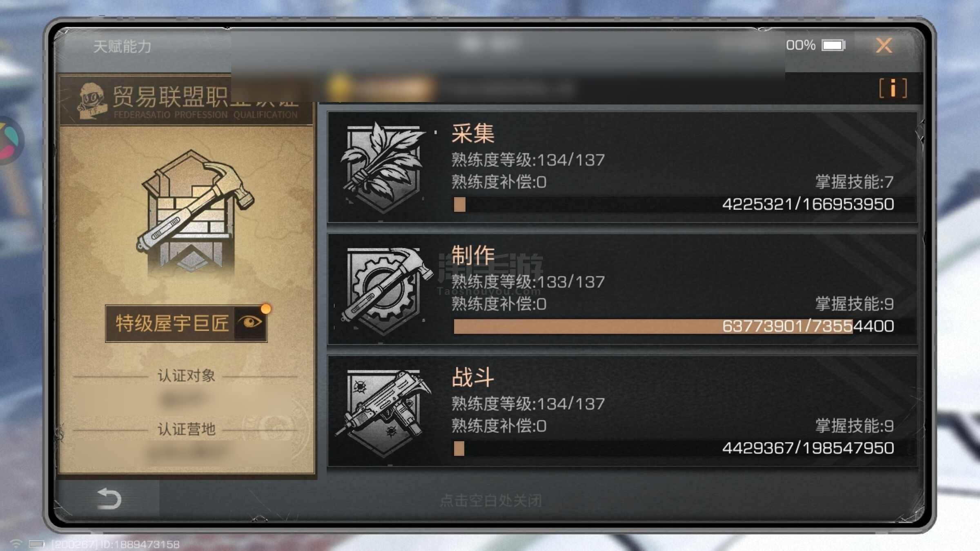The width and height of the screenshot is (980, 551).
Task: Click the trade alliance mascot icon
Action: pyautogui.click(x=92, y=101)
